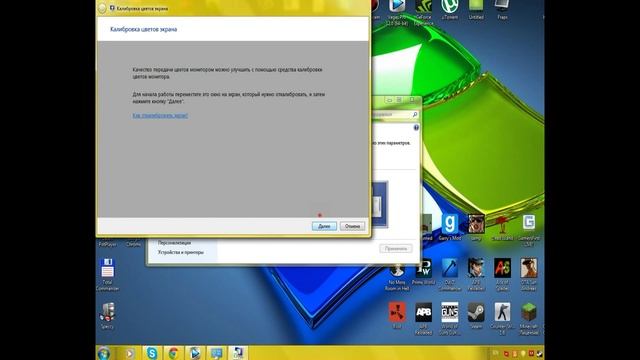Click the Применить button in background window
This screenshot has height=360, width=640.
click(396, 248)
